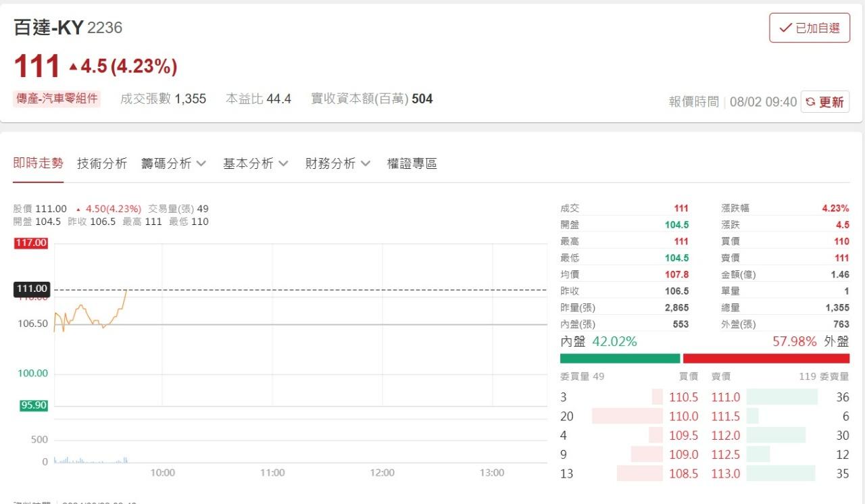Click the 117.00 upper limit price label
This screenshot has height=504, width=865.
[31, 243]
